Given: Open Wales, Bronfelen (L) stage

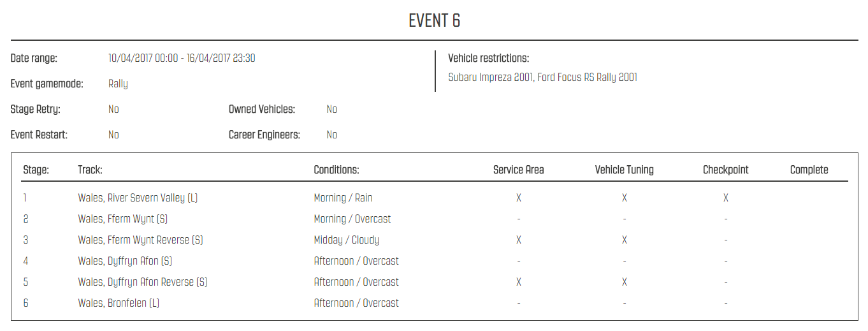Looking at the screenshot, I should coord(119,303).
